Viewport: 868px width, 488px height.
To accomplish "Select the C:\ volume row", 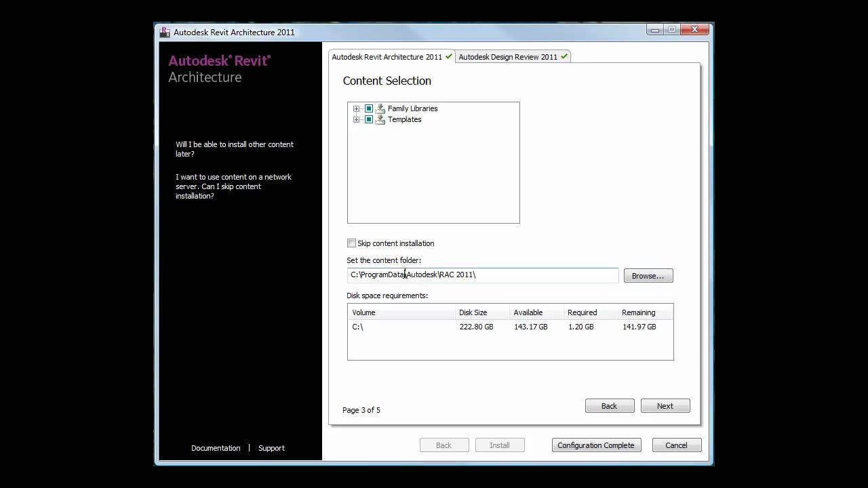I will (x=510, y=327).
